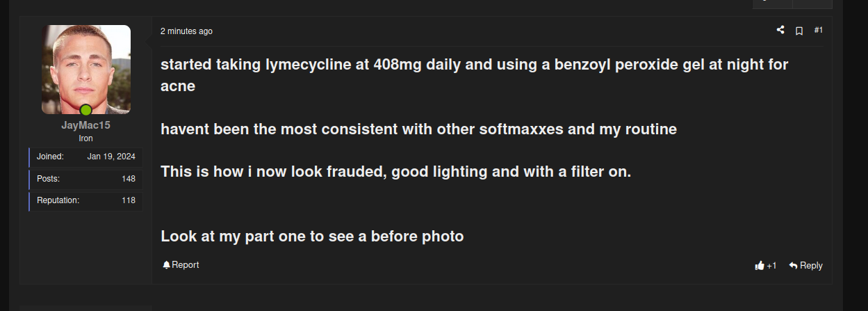Screen dimensions: 868x311
Task: Click the share post icon
Action: [x=780, y=30]
